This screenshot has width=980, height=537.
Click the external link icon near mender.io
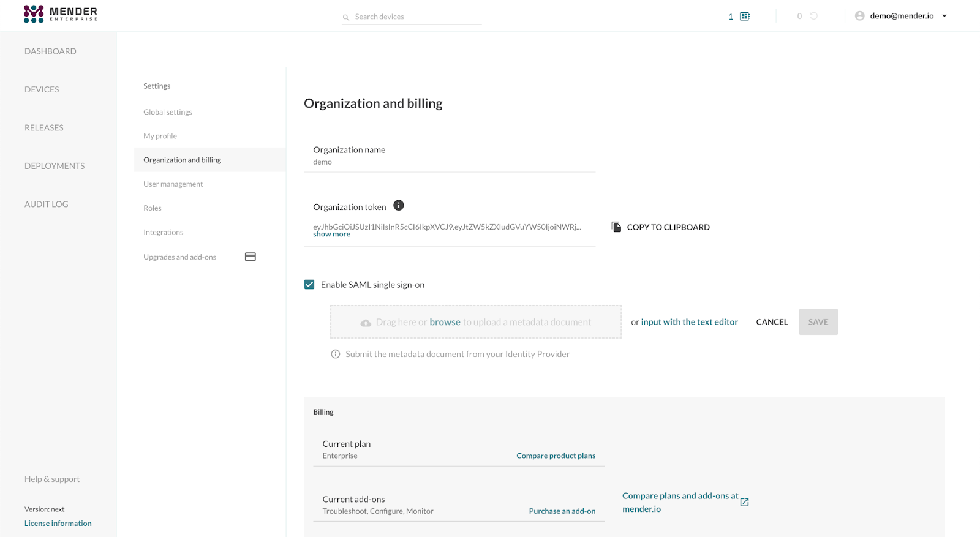(744, 502)
